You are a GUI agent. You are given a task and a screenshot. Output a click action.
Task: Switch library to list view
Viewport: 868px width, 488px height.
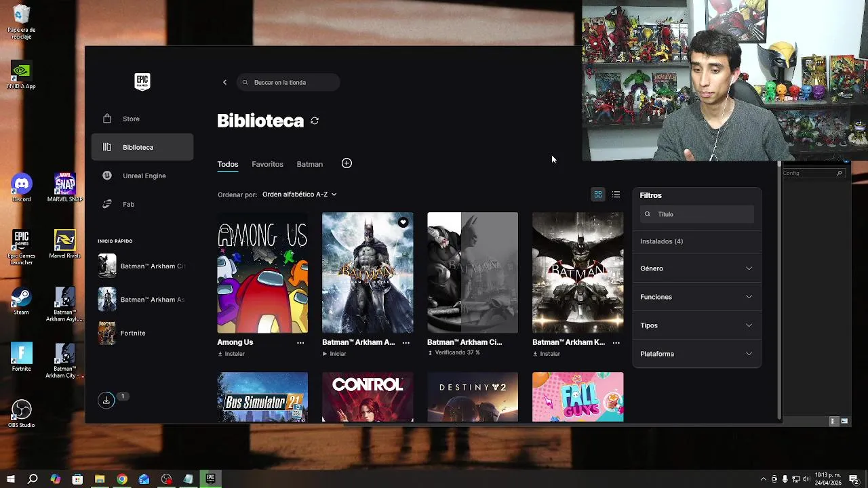616,195
